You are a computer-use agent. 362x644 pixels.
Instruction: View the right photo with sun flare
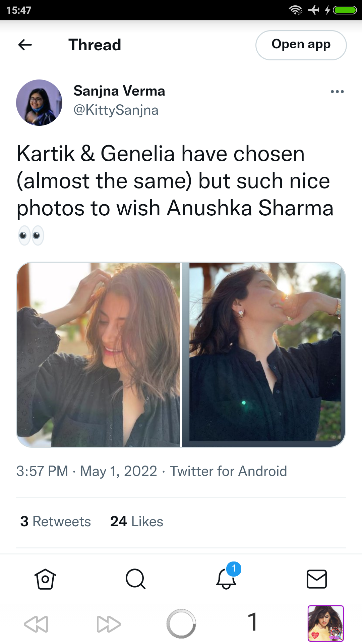[264, 355]
